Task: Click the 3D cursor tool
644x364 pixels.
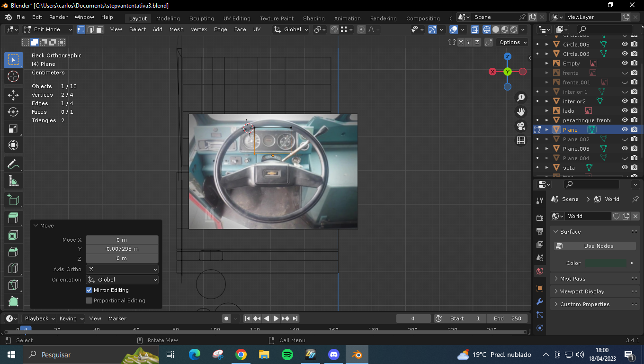Action: coord(13,76)
